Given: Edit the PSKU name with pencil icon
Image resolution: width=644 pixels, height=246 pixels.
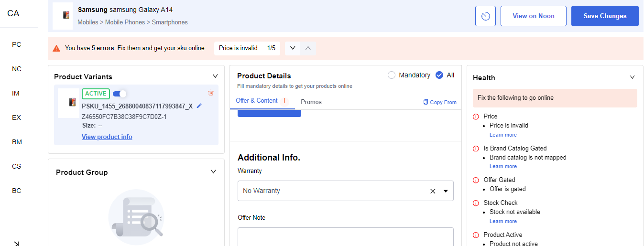Looking at the screenshot, I should [x=199, y=106].
